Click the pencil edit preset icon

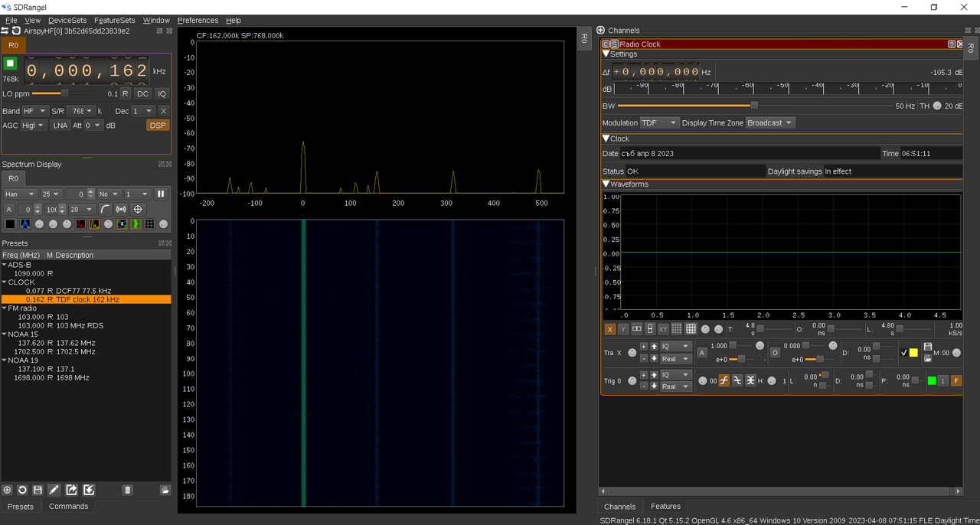click(54, 490)
